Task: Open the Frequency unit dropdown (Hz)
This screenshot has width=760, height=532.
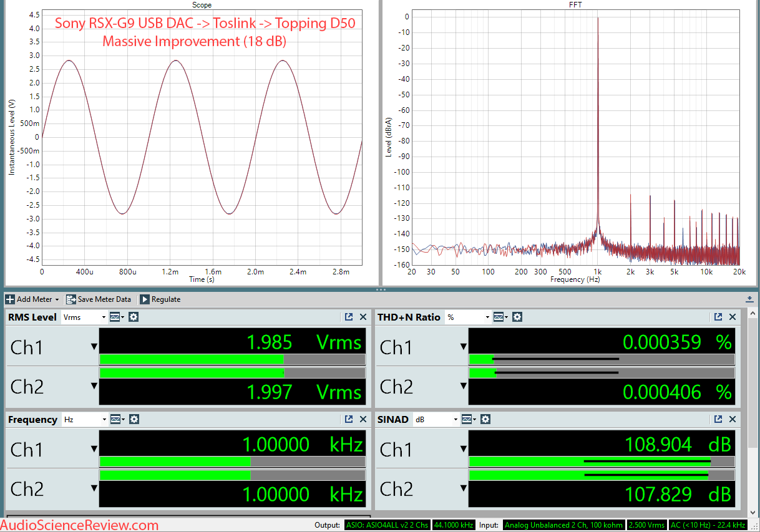Action: pos(84,420)
